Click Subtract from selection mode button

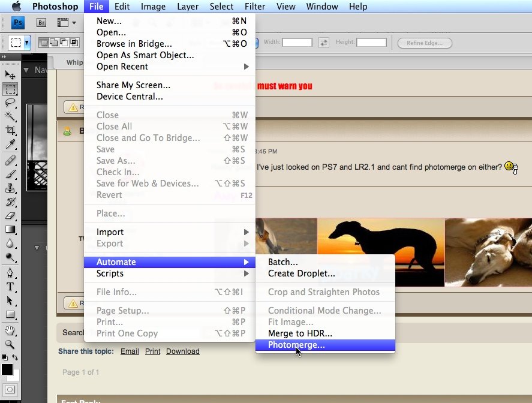tap(64, 43)
